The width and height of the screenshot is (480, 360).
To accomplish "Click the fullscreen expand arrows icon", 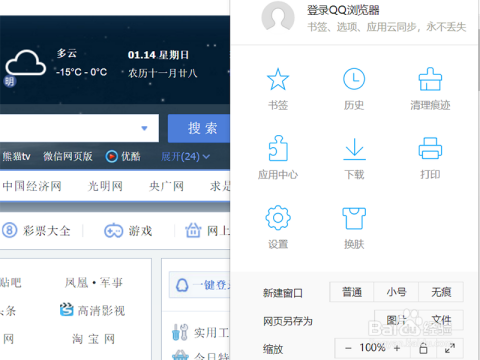I will [450, 348].
